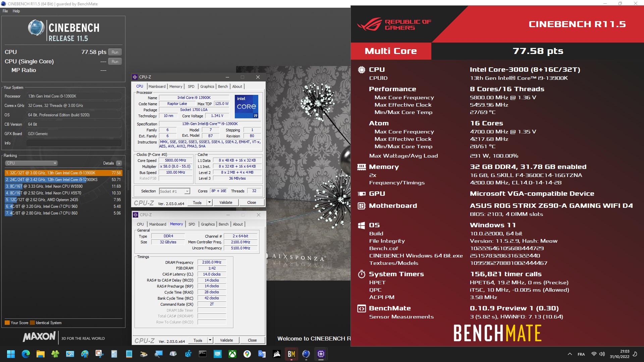Click the empty Info input field
Screen dimensions: 644x362
[x=74, y=143]
